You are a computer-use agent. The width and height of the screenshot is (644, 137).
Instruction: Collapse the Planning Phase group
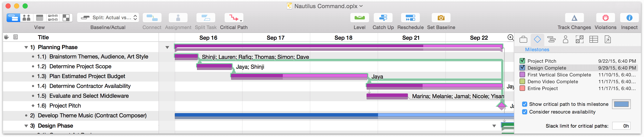coord(26,47)
